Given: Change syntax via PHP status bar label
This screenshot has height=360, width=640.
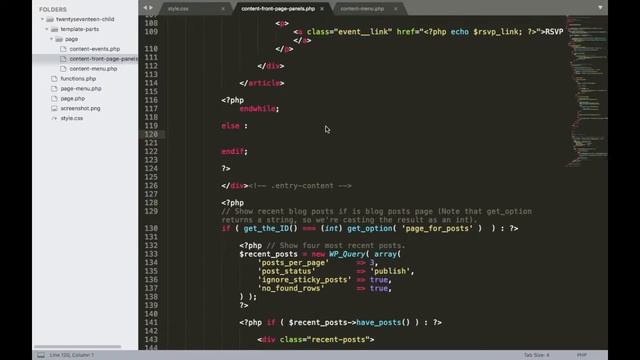Looking at the screenshot, I should 582,355.
